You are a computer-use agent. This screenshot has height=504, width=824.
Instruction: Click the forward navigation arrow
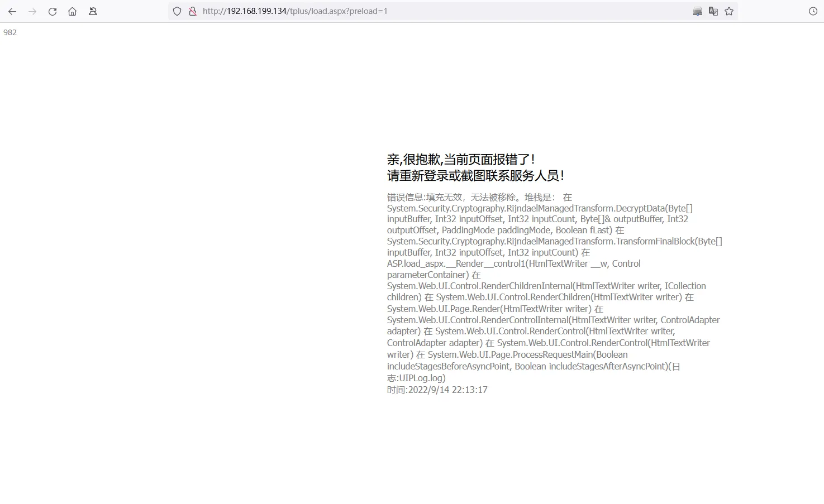[32, 11]
